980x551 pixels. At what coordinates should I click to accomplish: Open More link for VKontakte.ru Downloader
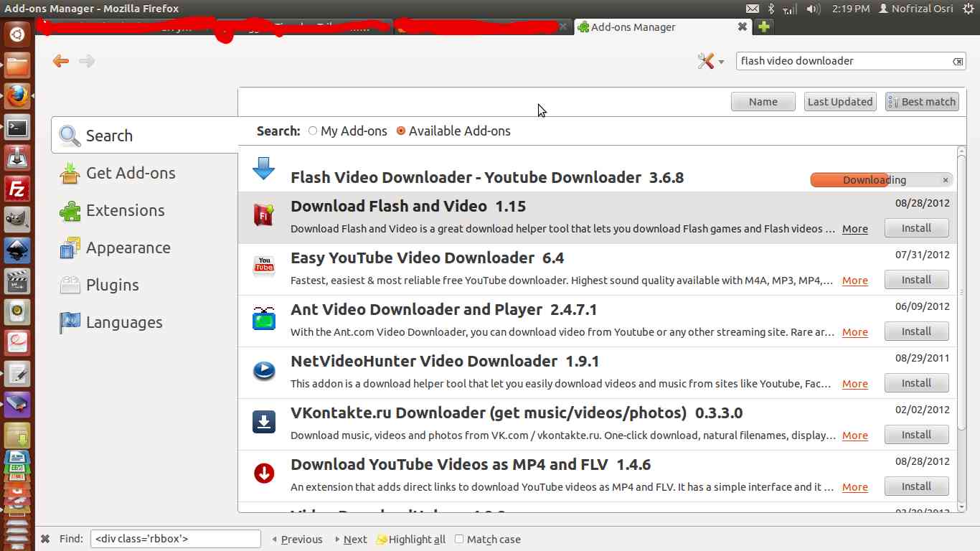coord(855,435)
